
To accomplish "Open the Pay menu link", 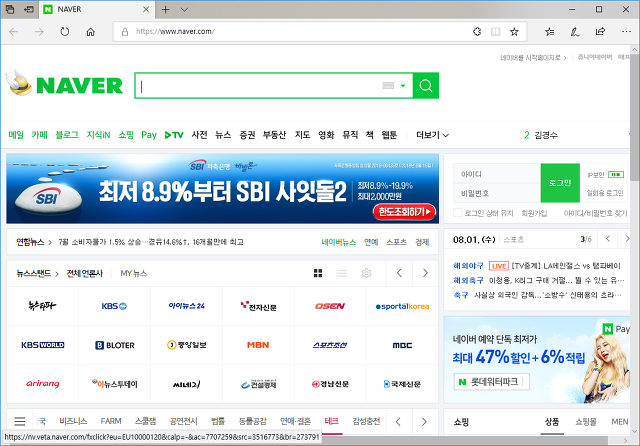I will click(149, 135).
